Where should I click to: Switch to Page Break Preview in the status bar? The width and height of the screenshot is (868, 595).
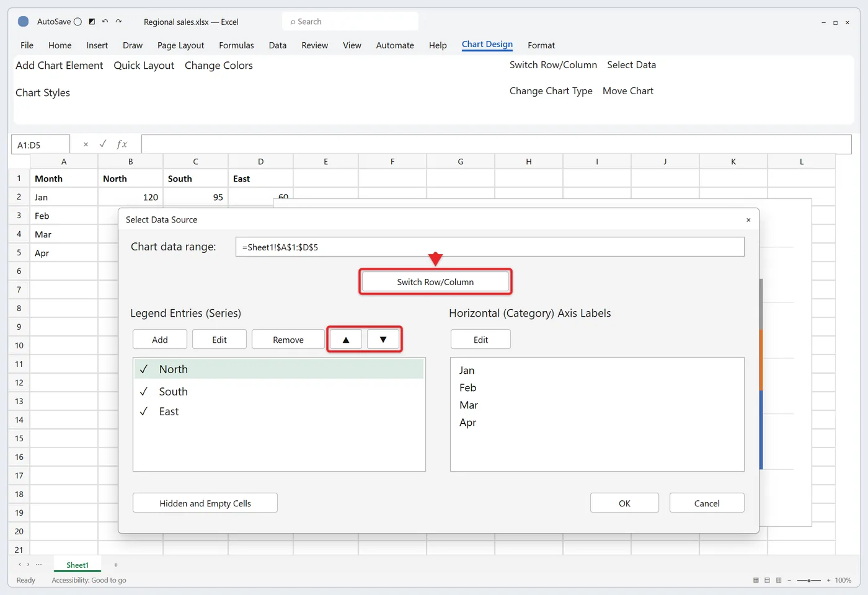(779, 580)
